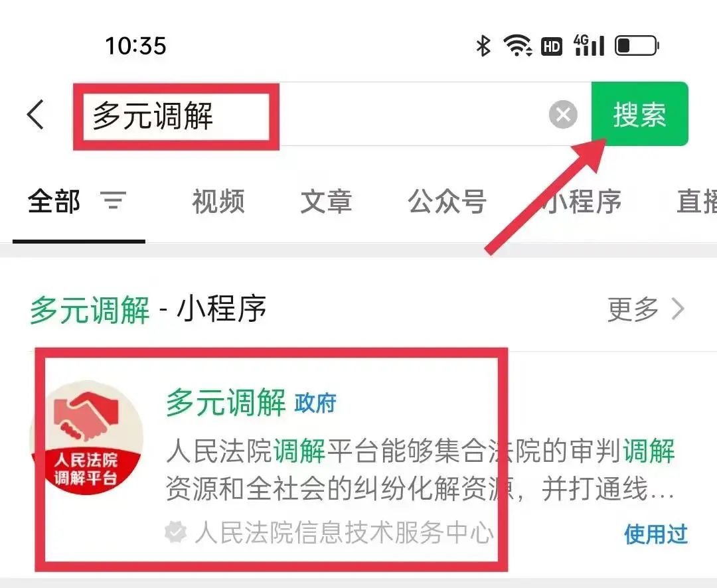This screenshot has width=717, height=588.
Task: Open 人民法院调解平台 handshake logo
Action: [86, 438]
